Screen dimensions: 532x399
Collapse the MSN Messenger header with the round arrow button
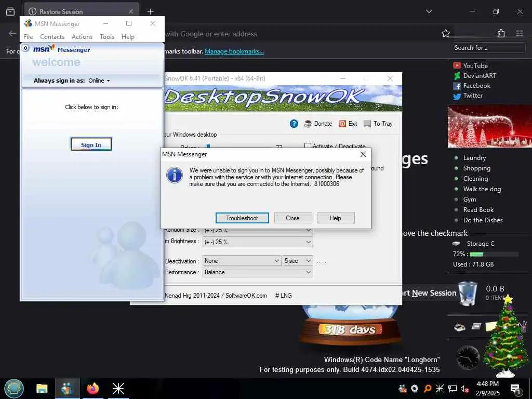click(25, 48)
